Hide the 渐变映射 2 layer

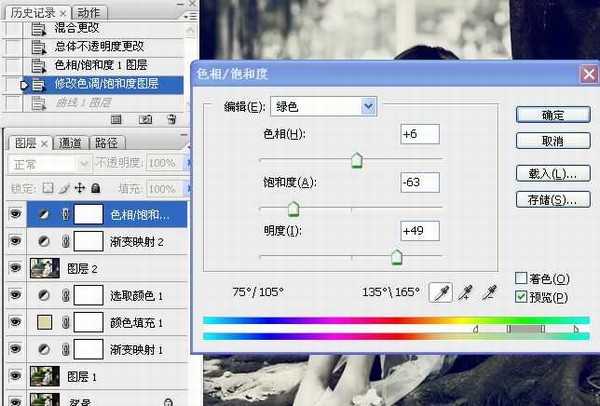tap(14, 241)
